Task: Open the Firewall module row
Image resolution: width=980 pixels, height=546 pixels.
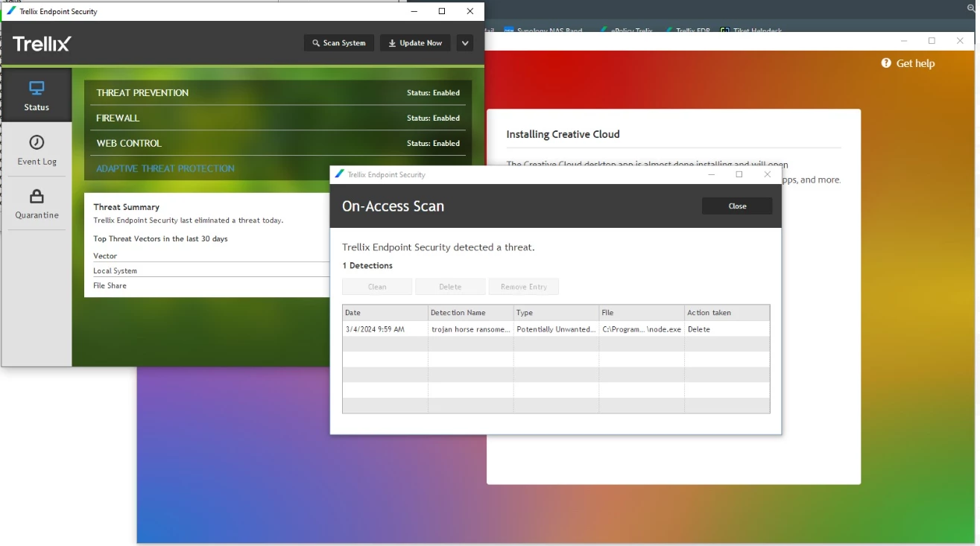Action: (x=278, y=118)
